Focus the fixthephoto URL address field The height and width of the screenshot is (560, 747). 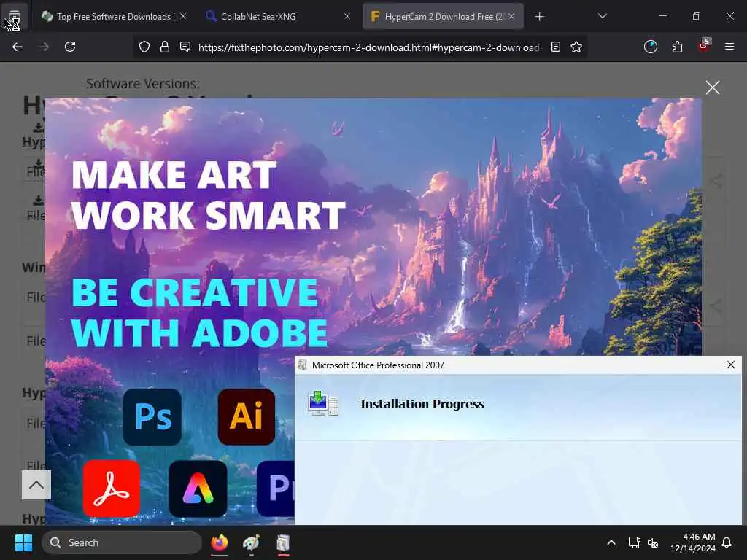coord(369,47)
